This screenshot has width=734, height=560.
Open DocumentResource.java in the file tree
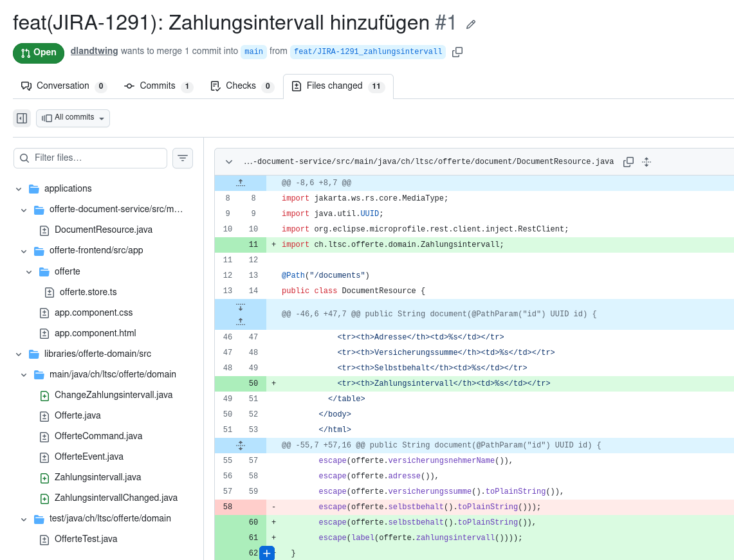point(103,230)
